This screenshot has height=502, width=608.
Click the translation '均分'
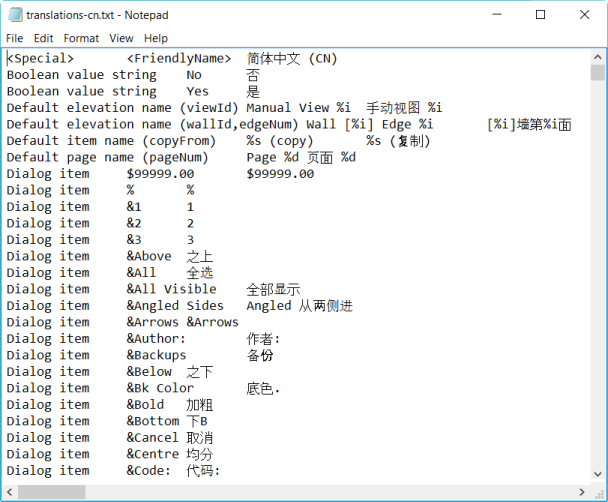coord(200,454)
